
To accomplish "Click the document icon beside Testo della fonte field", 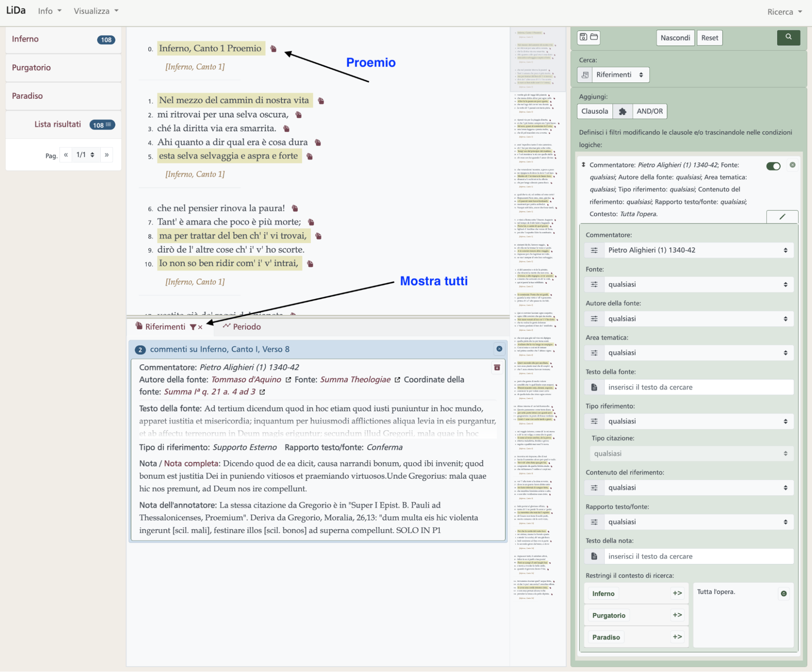I will 594,388.
